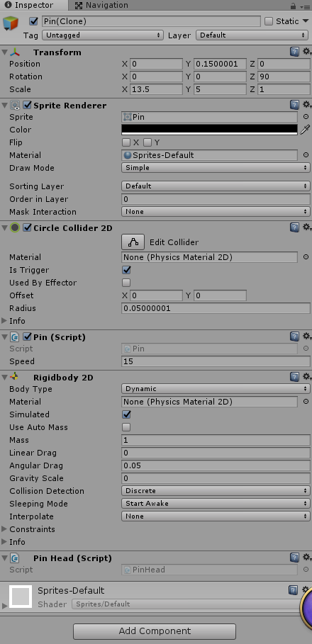Open Transform component help icon

coord(294,52)
